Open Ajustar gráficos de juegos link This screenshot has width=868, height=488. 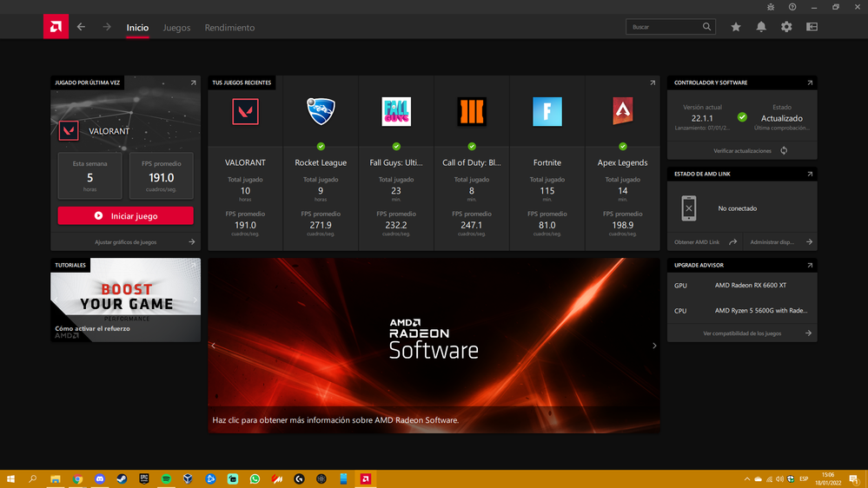126,241
